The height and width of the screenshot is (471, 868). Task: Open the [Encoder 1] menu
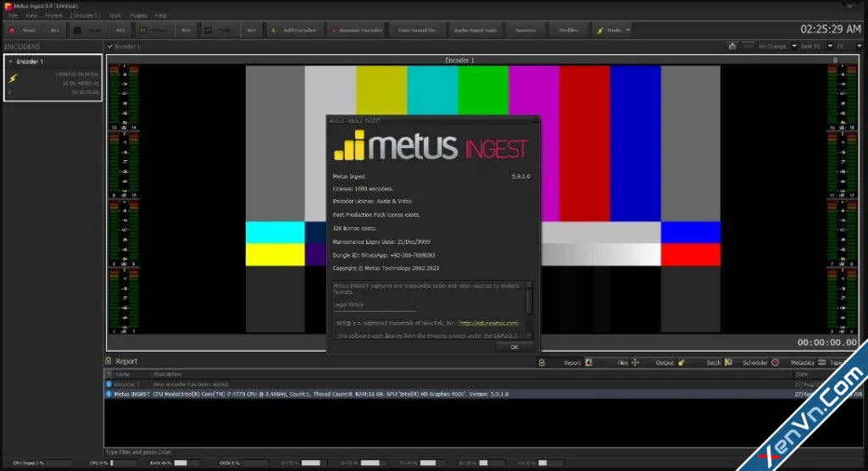86,15
